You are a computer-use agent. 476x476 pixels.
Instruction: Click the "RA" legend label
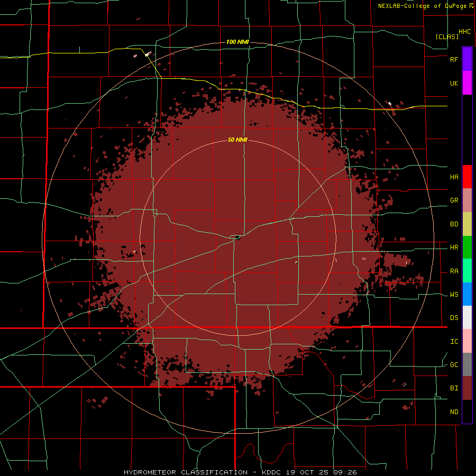[x=454, y=271]
